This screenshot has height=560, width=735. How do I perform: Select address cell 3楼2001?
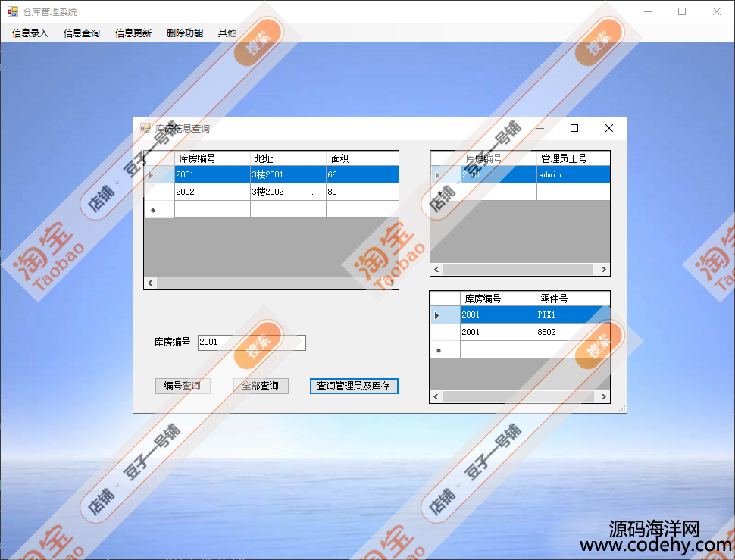(288, 174)
